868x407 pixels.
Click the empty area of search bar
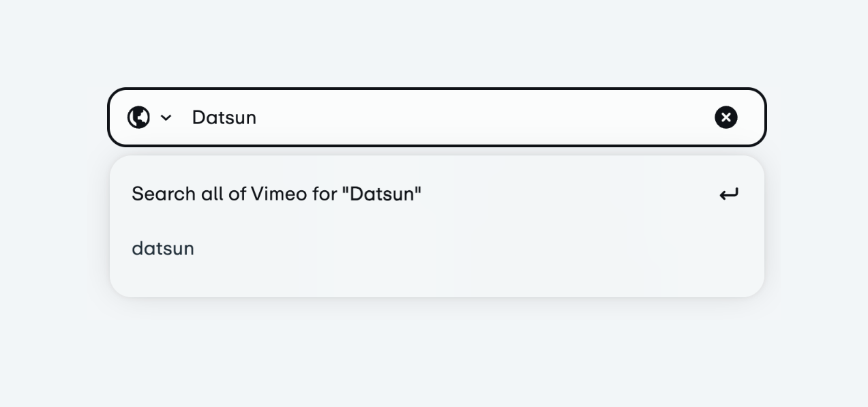[x=477, y=117]
